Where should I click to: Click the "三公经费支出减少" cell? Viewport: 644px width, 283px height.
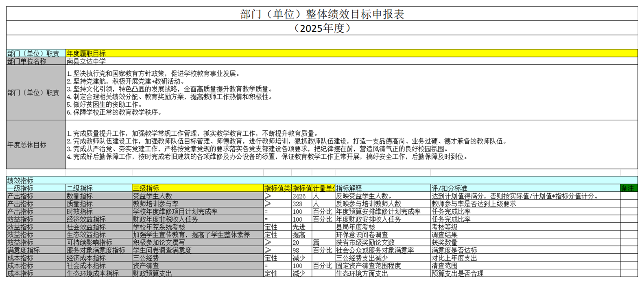click(x=383, y=258)
